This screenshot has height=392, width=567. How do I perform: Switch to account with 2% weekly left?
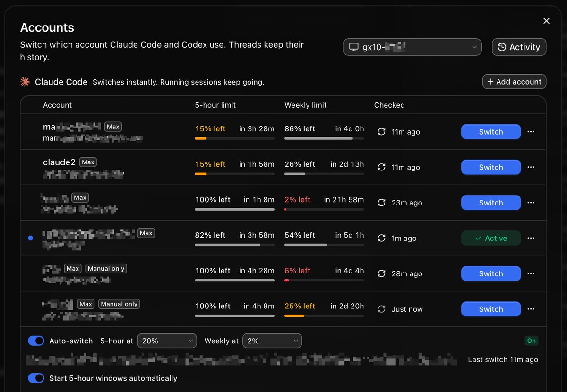pos(491,203)
